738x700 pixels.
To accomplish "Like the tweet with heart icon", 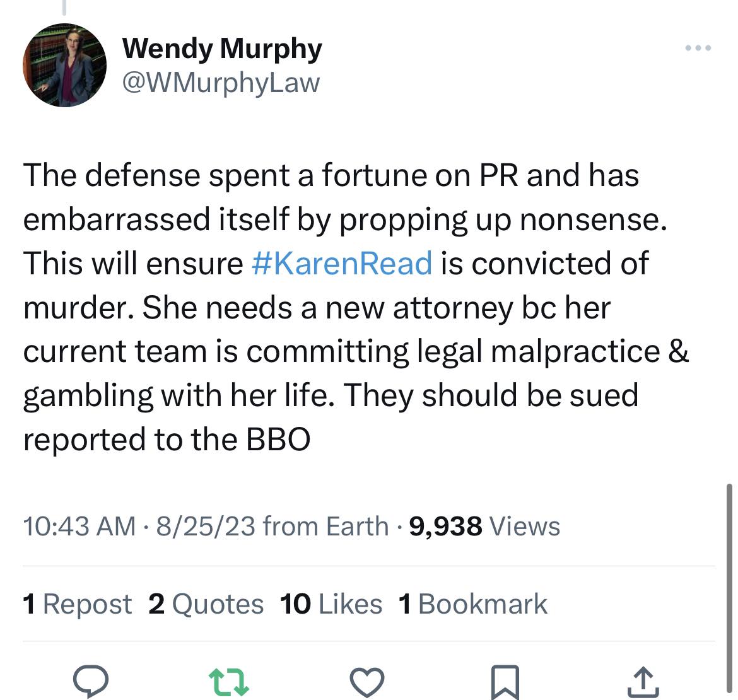I will tap(366, 682).
